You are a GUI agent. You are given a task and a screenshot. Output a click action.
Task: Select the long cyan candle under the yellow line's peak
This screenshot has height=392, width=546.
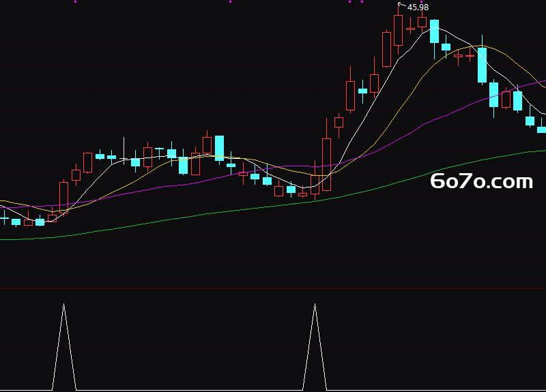pyautogui.click(x=482, y=65)
